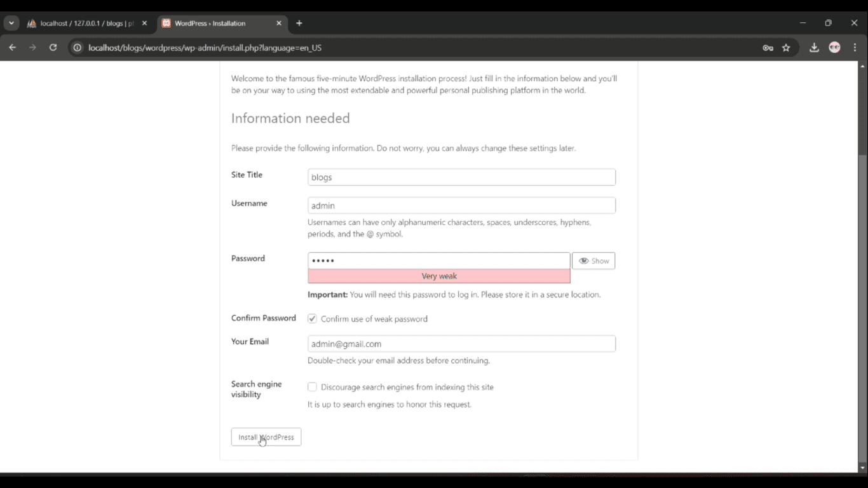Click the scrollbar down arrow

click(x=862, y=468)
